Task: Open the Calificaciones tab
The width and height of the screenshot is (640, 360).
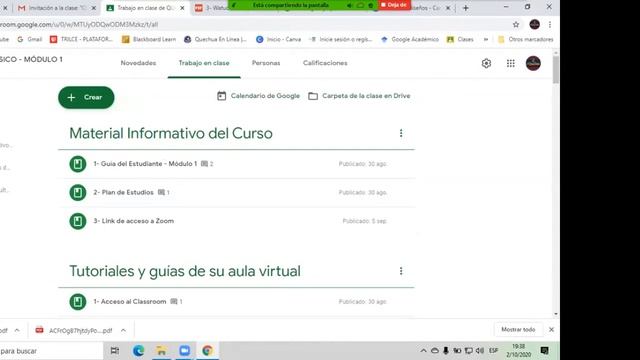Action: coord(325,63)
